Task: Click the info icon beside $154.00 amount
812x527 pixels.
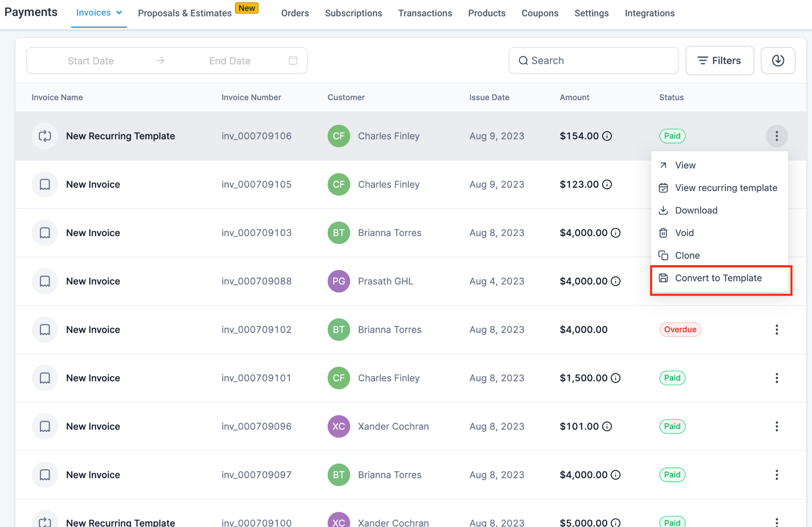Action: (607, 136)
